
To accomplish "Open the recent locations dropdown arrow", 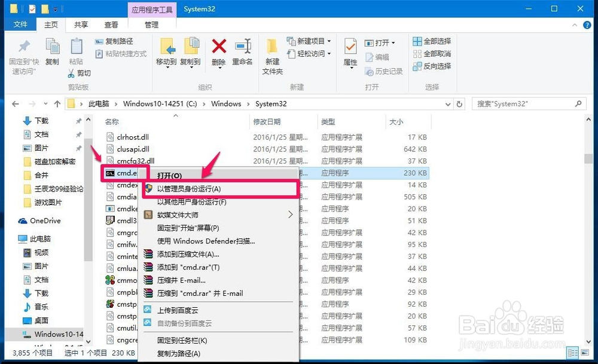I will 45,103.
